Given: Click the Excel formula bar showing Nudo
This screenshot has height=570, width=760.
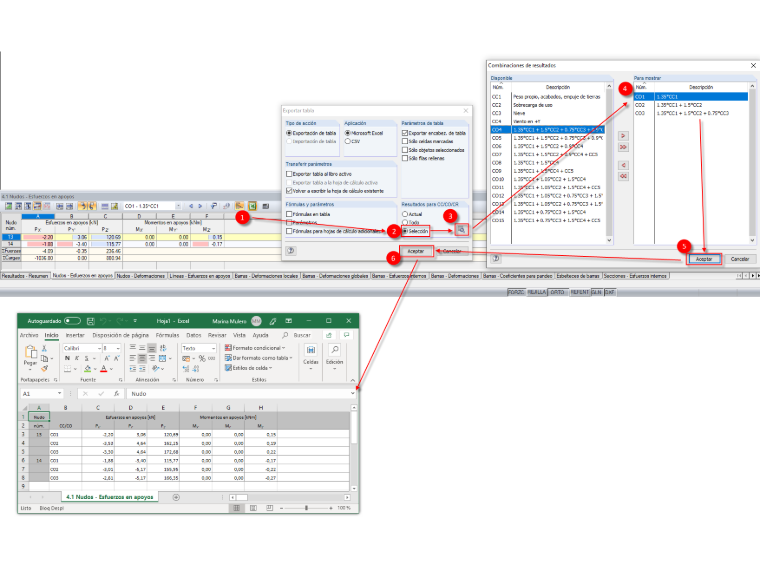Looking at the screenshot, I should pyautogui.click(x=238, y=394).
